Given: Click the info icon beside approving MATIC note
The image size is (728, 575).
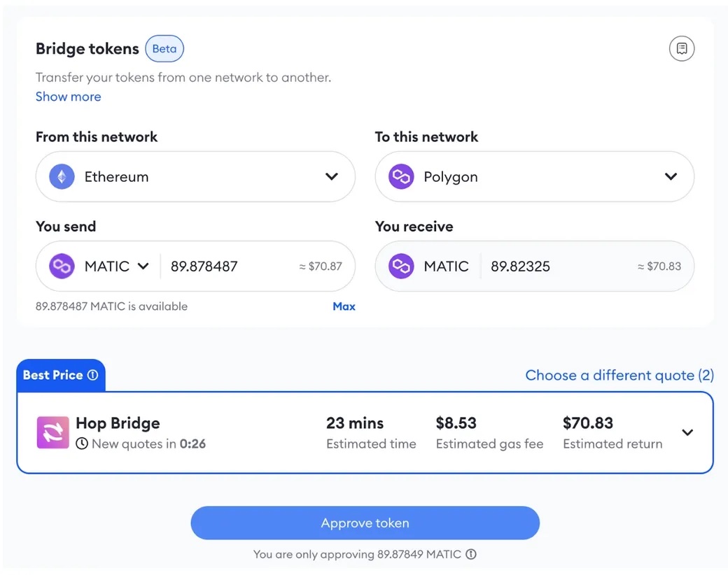Looking at the screenshot, I should (x=471, y=554).
